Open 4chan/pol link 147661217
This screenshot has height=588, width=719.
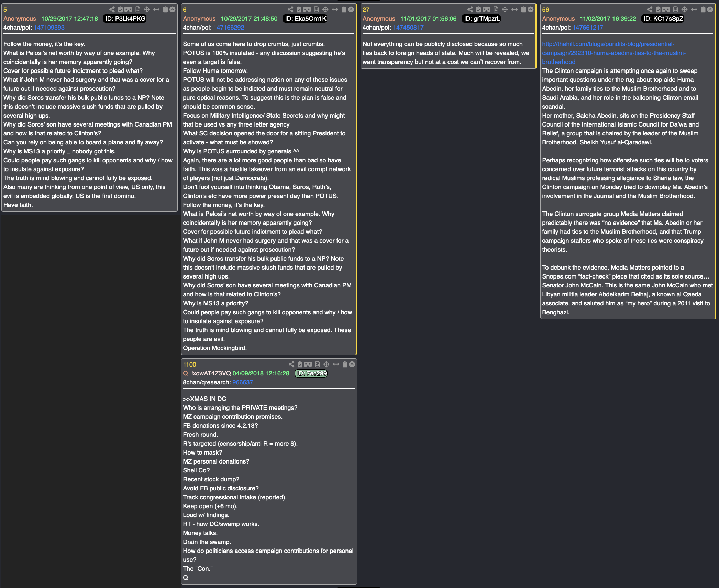[588, 28]
